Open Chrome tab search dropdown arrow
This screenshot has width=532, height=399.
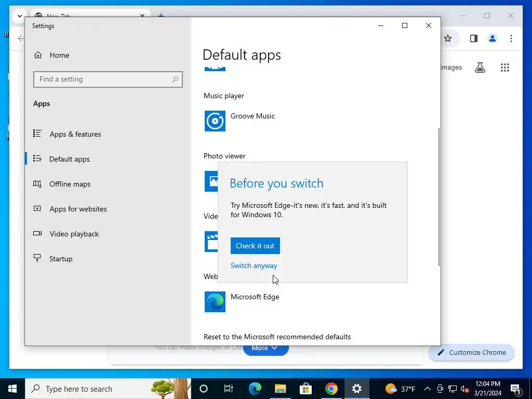pos(19,16)
